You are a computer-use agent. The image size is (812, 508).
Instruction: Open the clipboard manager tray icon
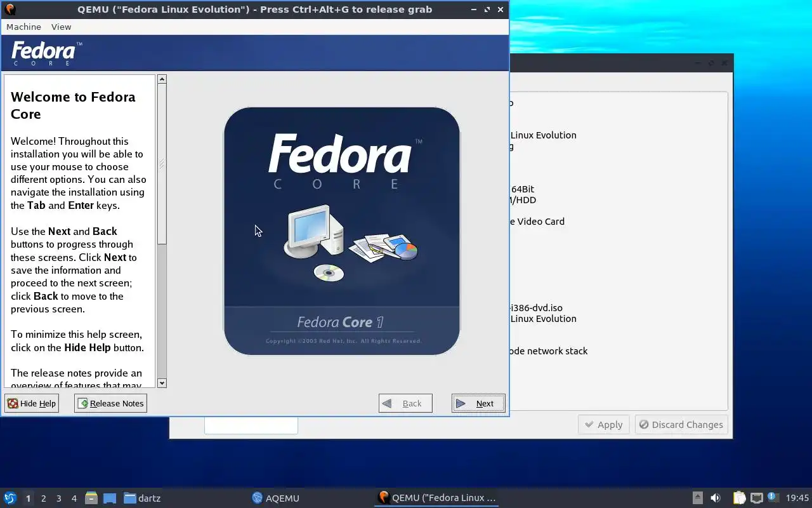click(739, 498)
